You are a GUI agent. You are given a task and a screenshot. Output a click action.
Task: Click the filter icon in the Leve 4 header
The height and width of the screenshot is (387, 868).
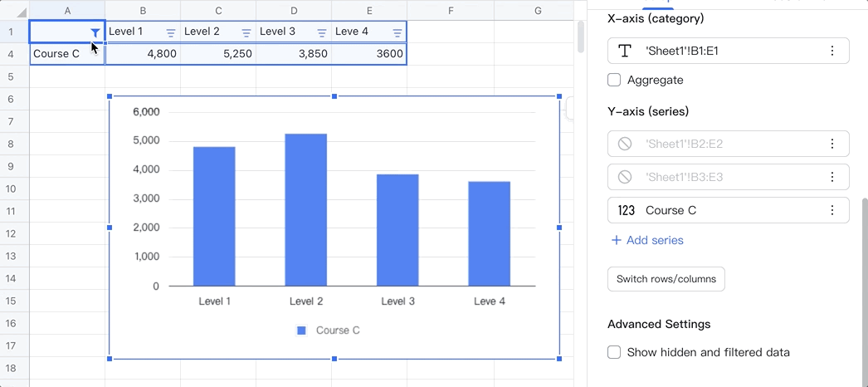[x=397, y=32]
